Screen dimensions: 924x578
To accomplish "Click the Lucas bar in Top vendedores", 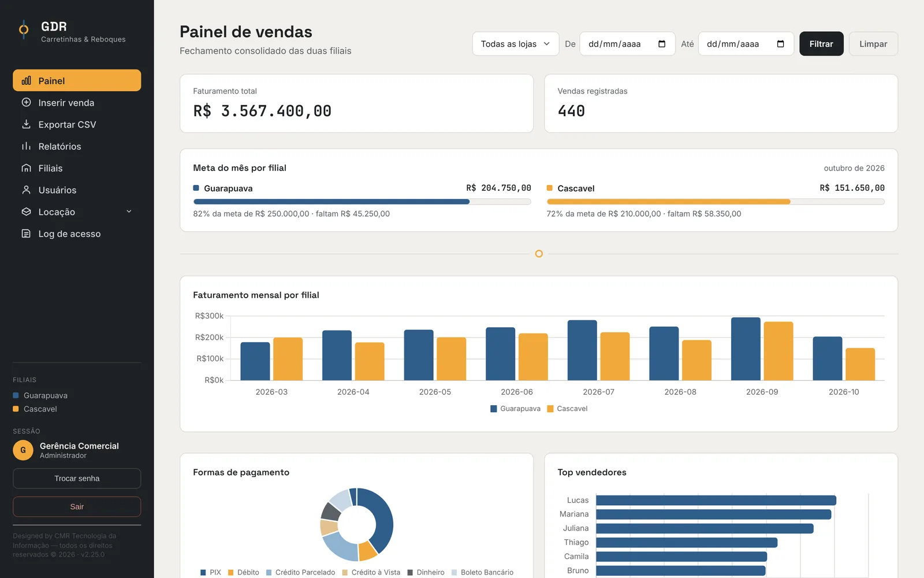I will 716,501.
